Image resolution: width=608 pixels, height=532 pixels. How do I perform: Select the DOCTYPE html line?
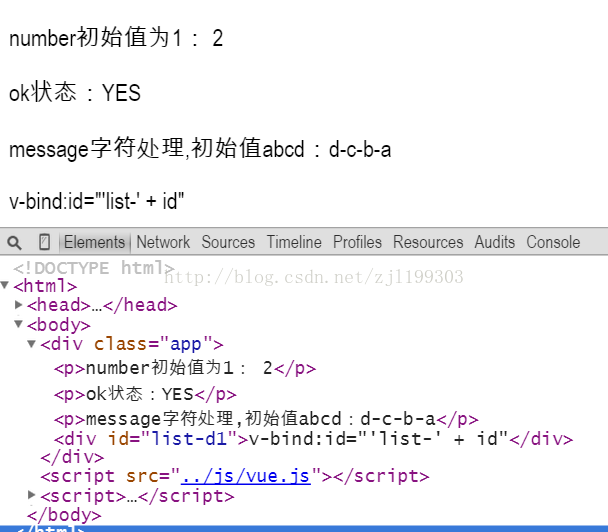pyautogui.click(x=94, y=268)
